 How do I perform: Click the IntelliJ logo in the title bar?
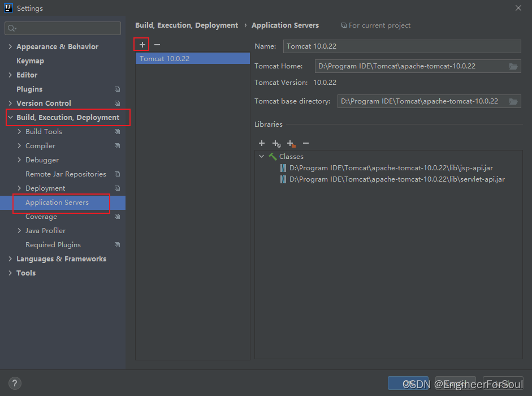(8, 8)
